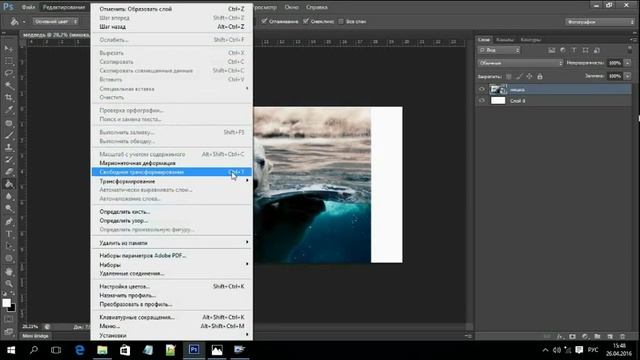The image size is (640, 360).
Task: Select the Crop tool
Action: [9, 98]
